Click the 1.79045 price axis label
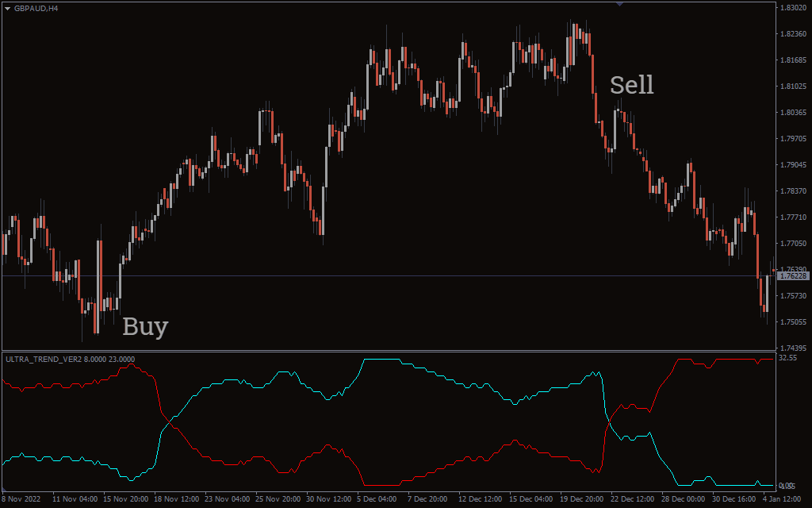The image size is (812, 508). pyautogui.click(x=793, y=165)
